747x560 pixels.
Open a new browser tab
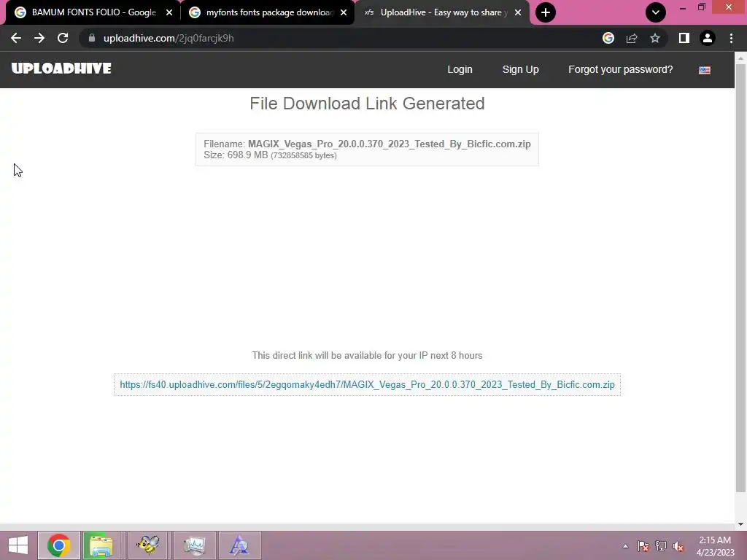coord(546,12)
